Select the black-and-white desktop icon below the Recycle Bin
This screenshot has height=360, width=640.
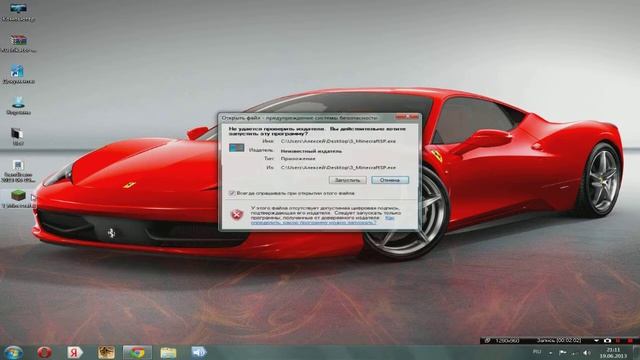[x=18, y=137]
